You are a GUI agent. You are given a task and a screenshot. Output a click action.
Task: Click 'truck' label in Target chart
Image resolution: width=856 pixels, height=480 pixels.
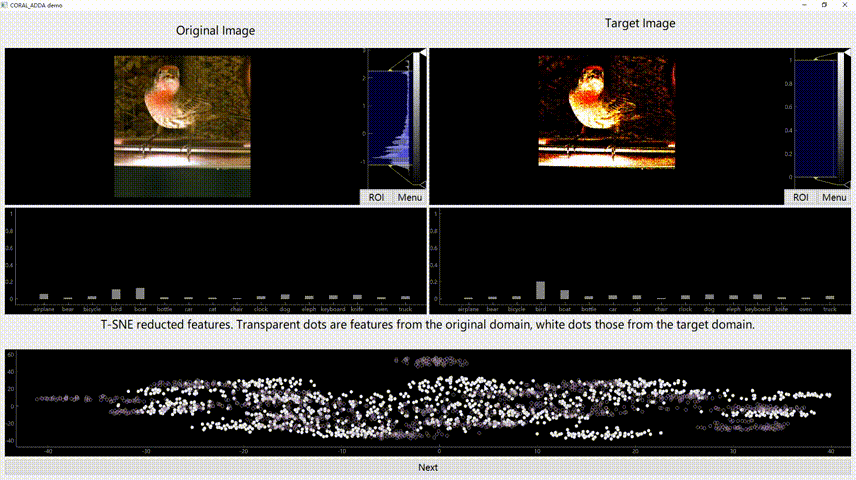[x=829, y=309]
